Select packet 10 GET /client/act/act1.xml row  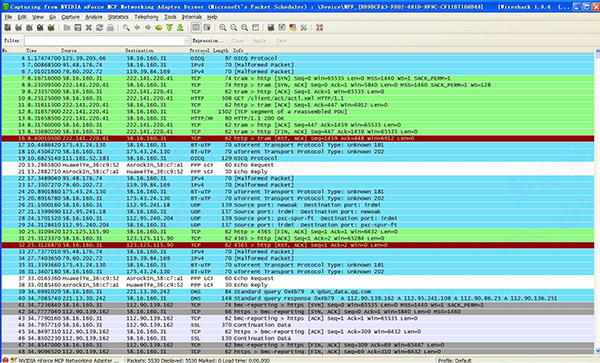tap(298, 98)
